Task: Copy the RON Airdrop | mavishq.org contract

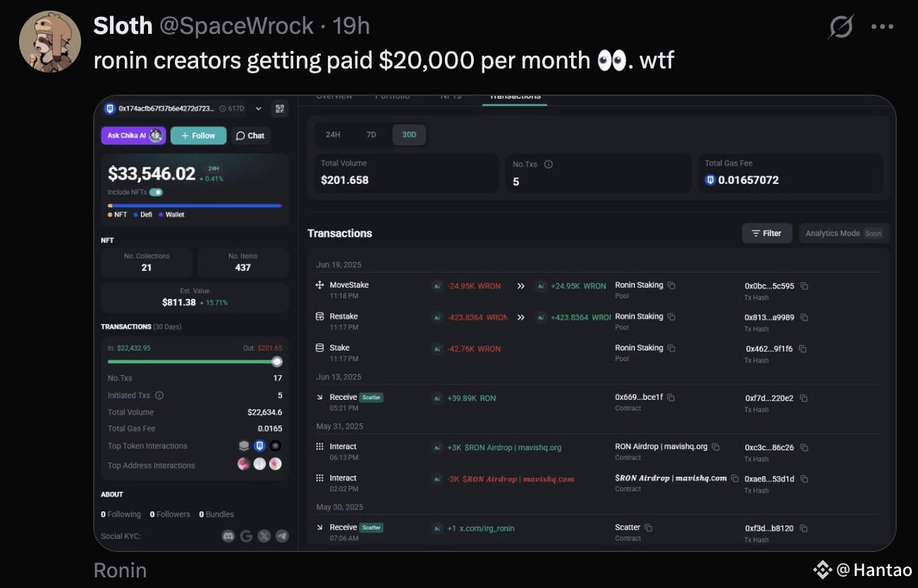Action: (x=716, y=447)
